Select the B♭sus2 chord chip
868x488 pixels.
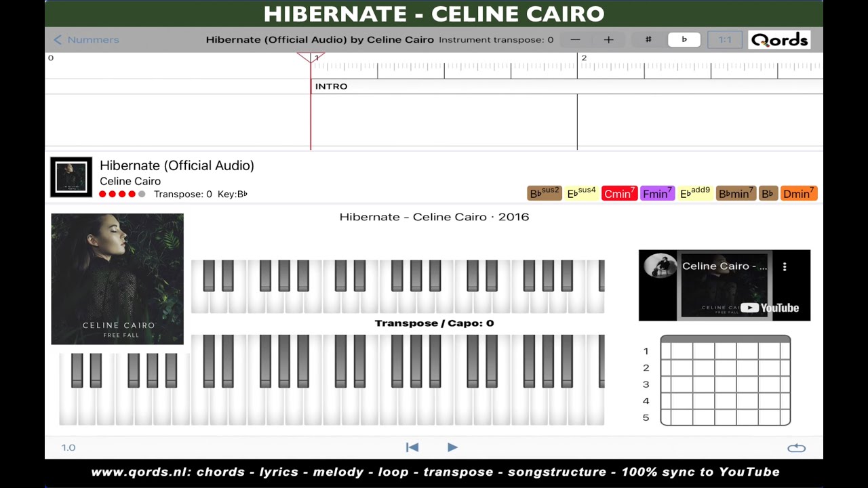click(545, 193)
